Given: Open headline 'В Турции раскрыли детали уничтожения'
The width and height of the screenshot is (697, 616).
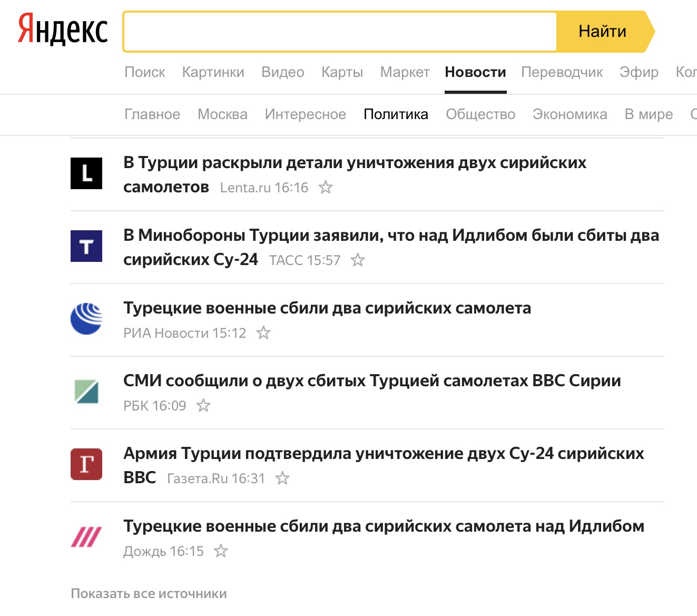Looking at the screenshot, I should pyautogui.click(x=355, y=174).
